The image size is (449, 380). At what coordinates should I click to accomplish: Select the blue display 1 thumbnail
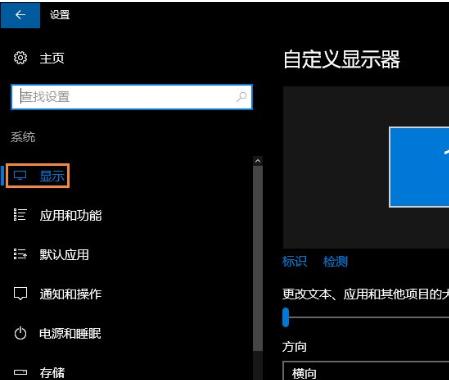[419, 167]
